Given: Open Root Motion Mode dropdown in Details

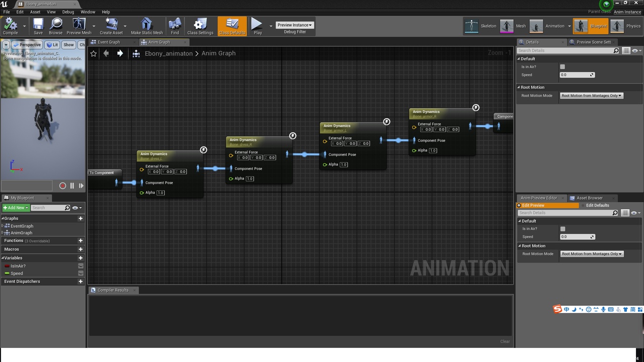Looking at the screenshot, I should (x=592, y=96).
